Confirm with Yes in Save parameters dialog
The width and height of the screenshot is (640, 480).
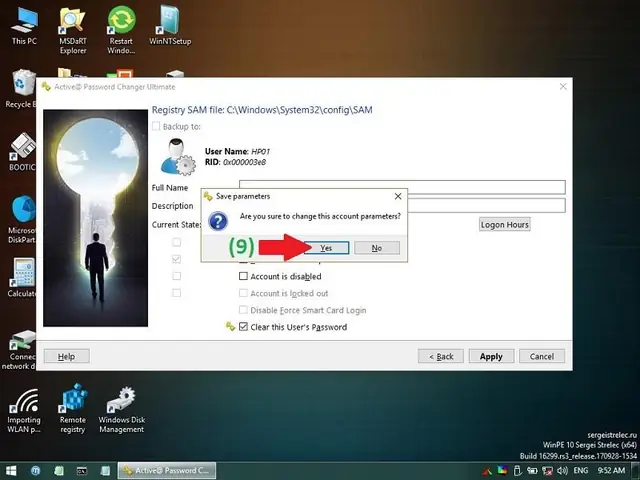pos(327,248)
